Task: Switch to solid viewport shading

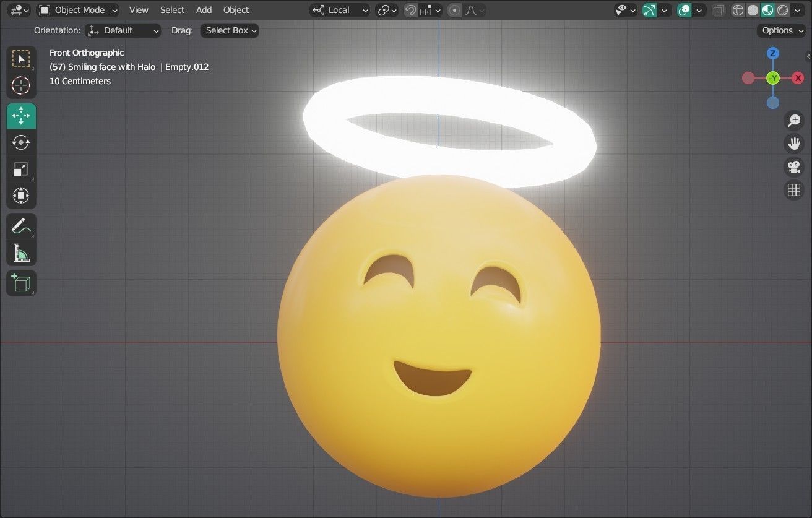Action: pos(753,10)
